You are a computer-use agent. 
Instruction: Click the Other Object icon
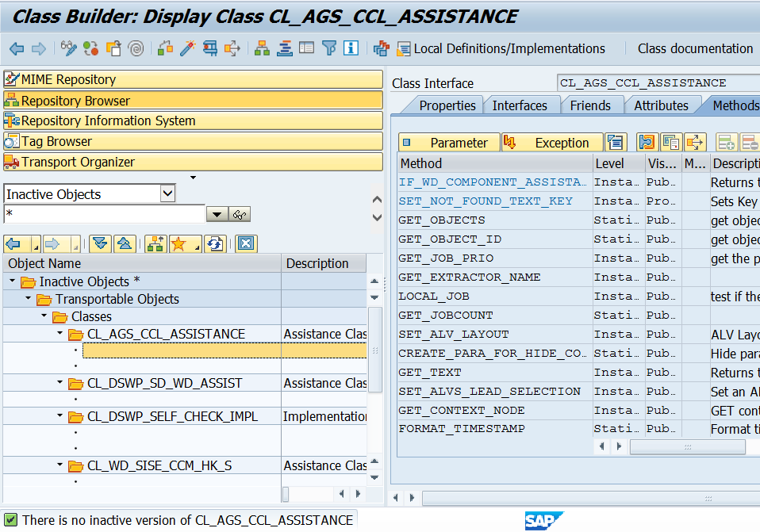tap(113, 48)
